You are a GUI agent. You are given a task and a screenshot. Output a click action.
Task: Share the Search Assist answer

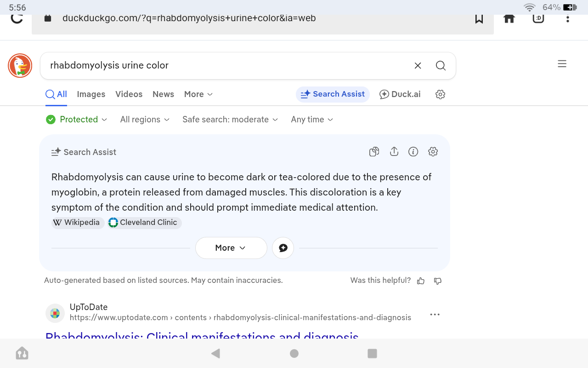[x=394, y=152]
